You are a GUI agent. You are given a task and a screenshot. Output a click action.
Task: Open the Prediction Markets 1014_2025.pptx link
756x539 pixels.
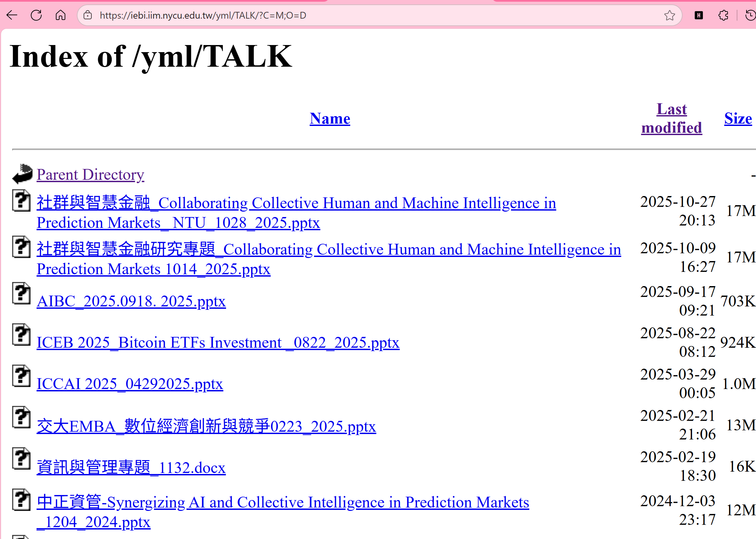coord(329,259)
